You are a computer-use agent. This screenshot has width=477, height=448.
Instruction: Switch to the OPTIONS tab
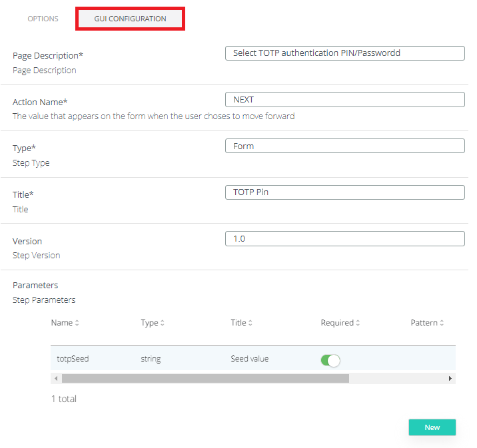click(x=43, y=19)
